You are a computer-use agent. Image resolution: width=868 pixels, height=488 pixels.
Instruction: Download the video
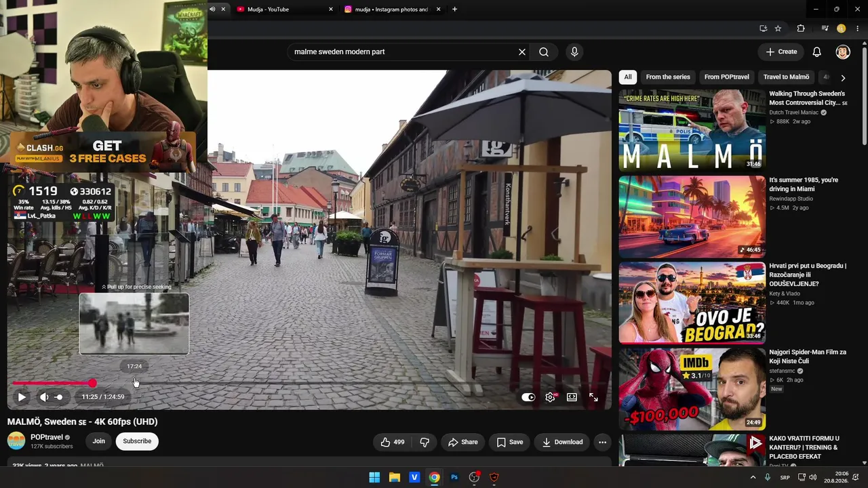[x=563, y=443]
